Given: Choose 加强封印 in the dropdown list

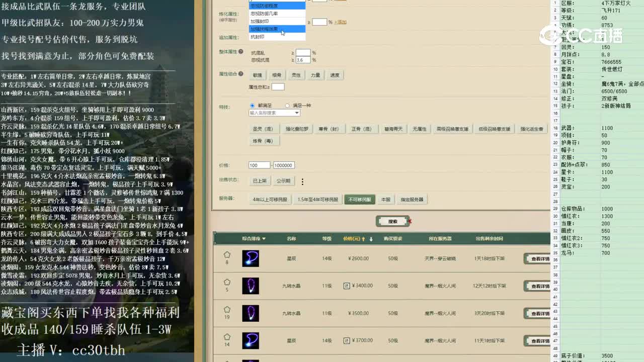Looking at the screenshot, I should point(277,22).
